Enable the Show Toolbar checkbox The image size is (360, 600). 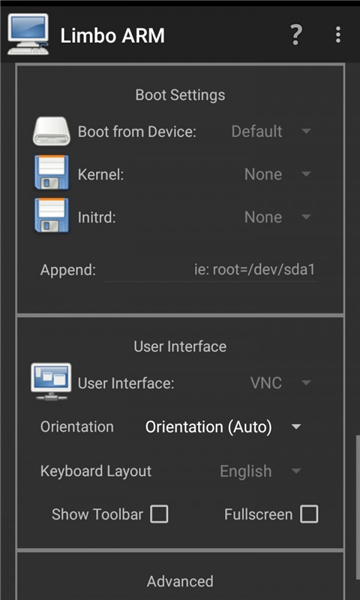159,514
